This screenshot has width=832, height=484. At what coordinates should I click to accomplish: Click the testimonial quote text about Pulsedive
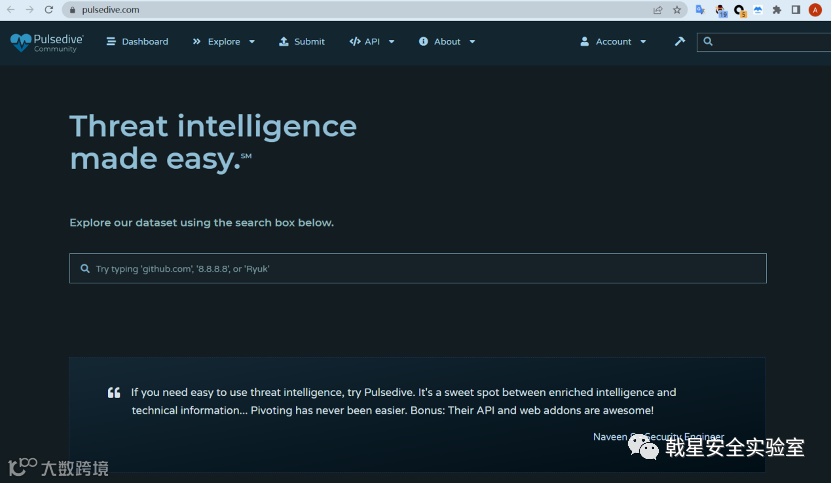(403, 401)
